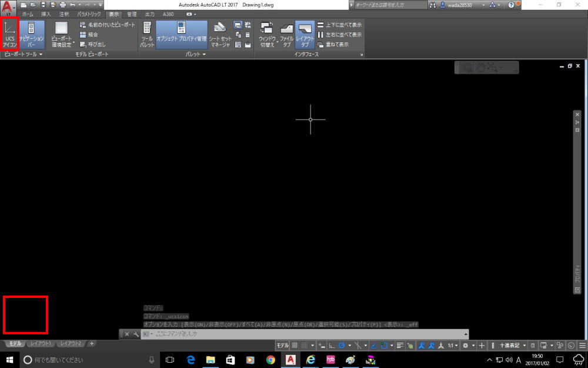
Task: Toggle レイアウト タブ layout tabs display
Action: pos(305,34)
